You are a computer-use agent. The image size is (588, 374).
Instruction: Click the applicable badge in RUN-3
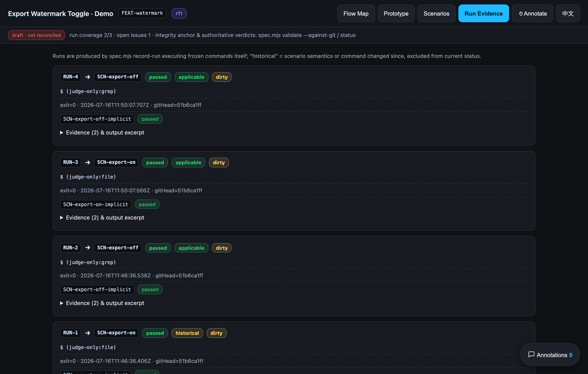[x=188, y=163]
